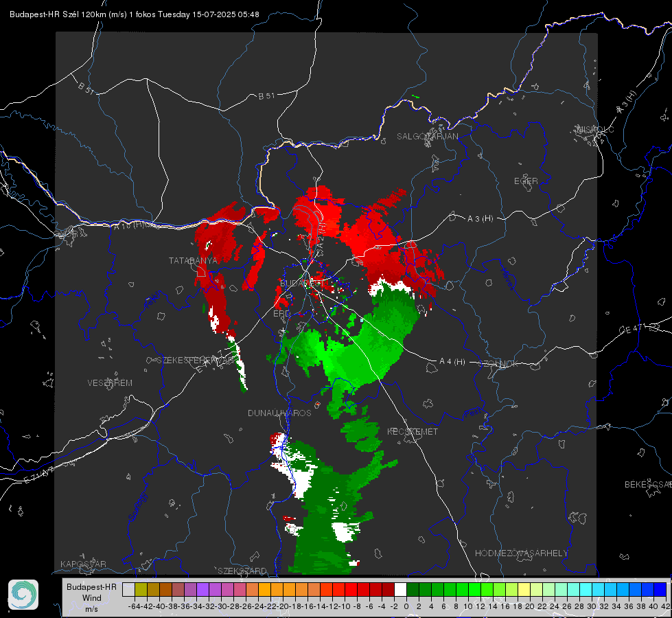Pick the bright red swatch between -10 and -8
The width and height of the screenshot is (672, 618).
[x=351, y=589]
